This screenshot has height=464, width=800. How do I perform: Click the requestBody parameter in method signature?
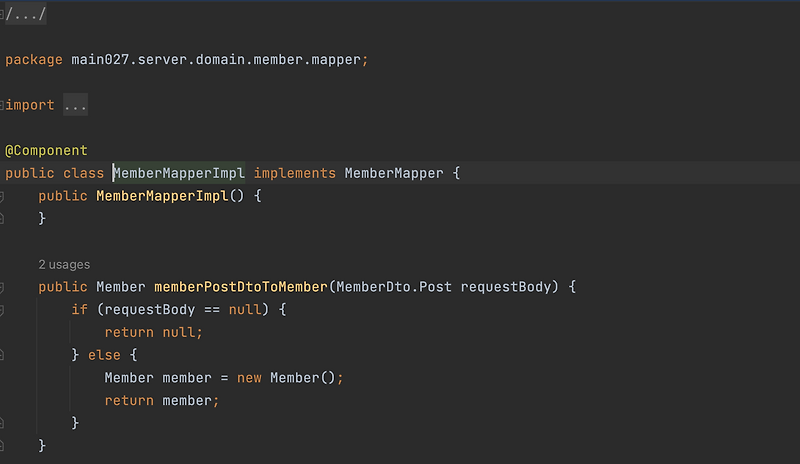point(506,287)
